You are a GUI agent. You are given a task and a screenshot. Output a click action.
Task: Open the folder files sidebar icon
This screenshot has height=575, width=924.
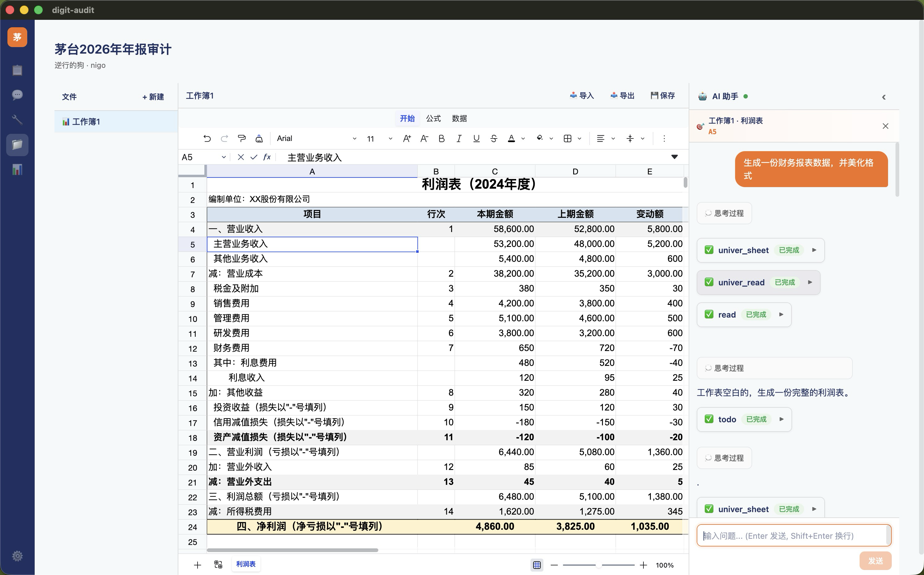(17, 145)
